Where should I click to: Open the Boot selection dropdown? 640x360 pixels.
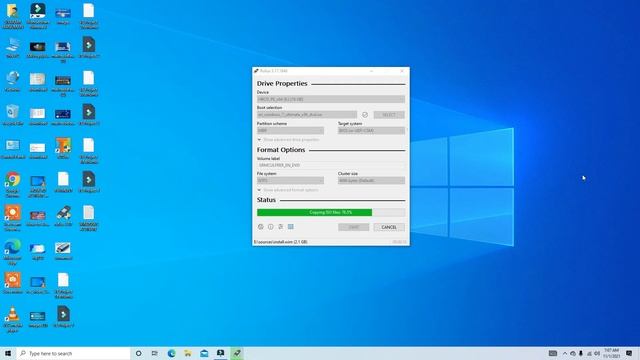pos(307,115)
